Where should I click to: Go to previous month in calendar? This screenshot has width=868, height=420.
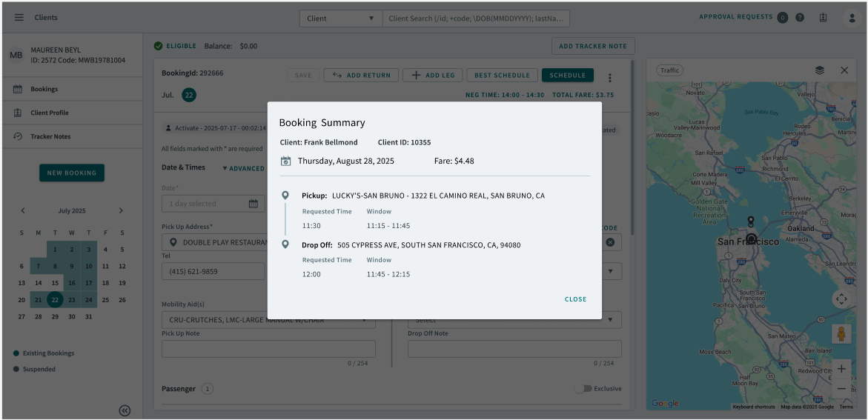pyautogui.click(x=23, y=211)
